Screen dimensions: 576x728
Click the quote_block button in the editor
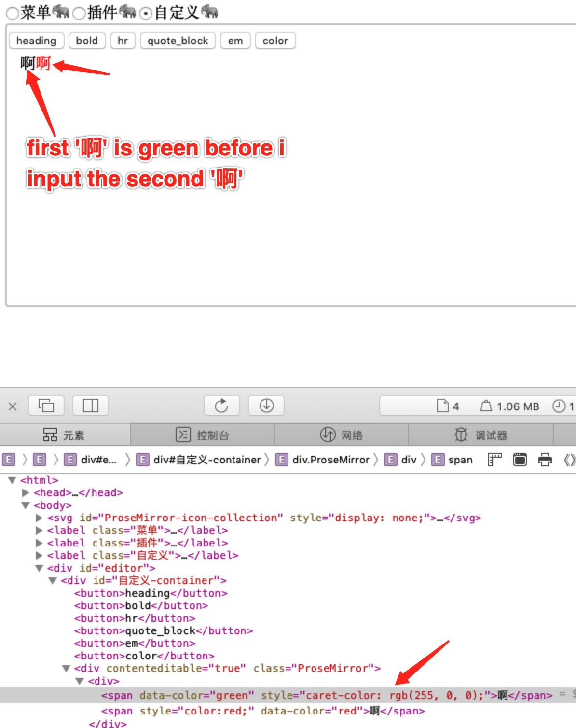(x=177, y=41)
